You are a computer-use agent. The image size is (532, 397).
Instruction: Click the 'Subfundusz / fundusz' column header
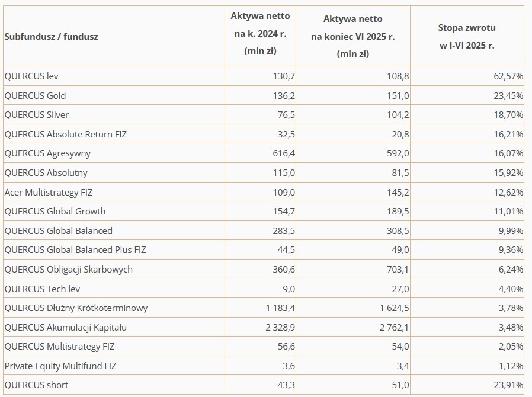[51, 36]
